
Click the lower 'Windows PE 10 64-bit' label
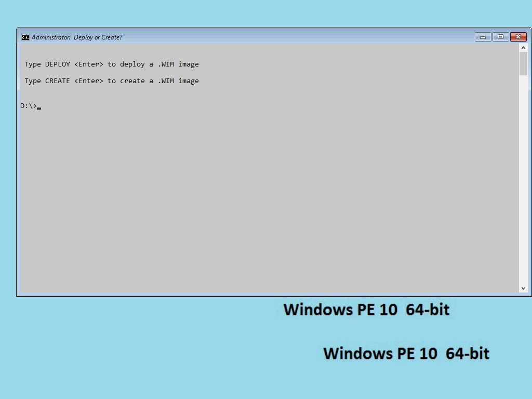pyautogui.click(x=406, y=353)
